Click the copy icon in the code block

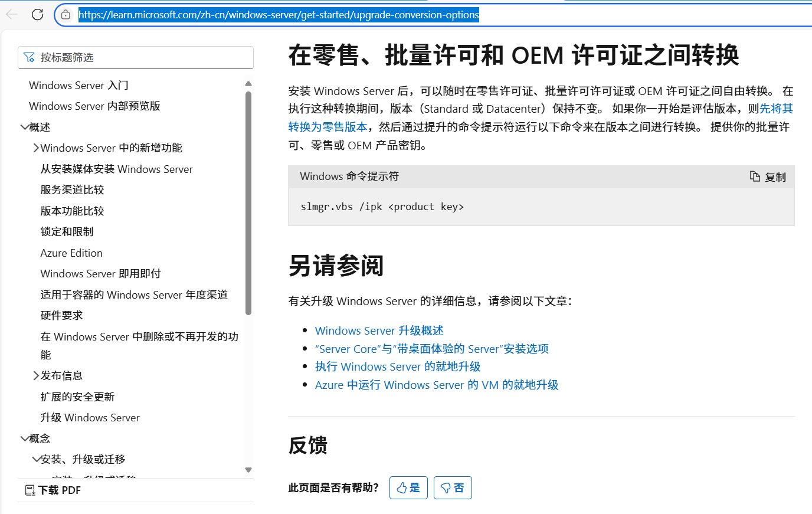[x=755, y=176]
